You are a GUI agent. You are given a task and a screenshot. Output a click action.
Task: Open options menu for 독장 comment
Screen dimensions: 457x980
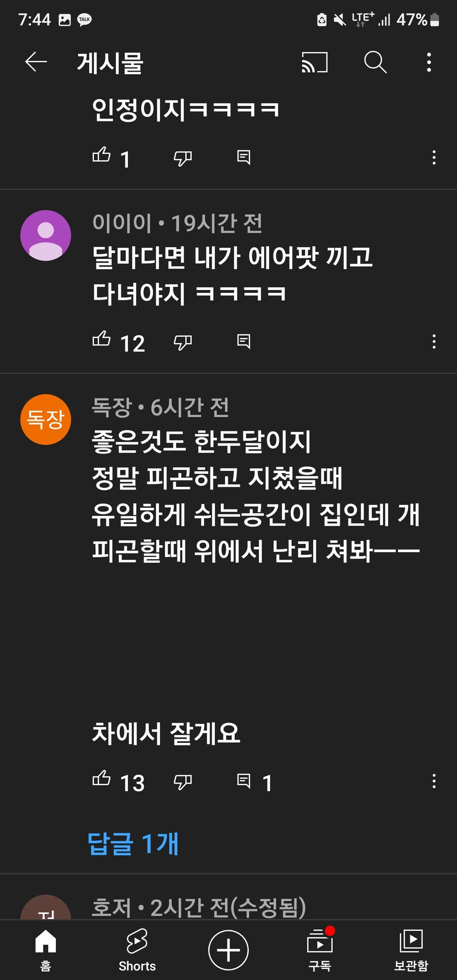click(434, 781)
